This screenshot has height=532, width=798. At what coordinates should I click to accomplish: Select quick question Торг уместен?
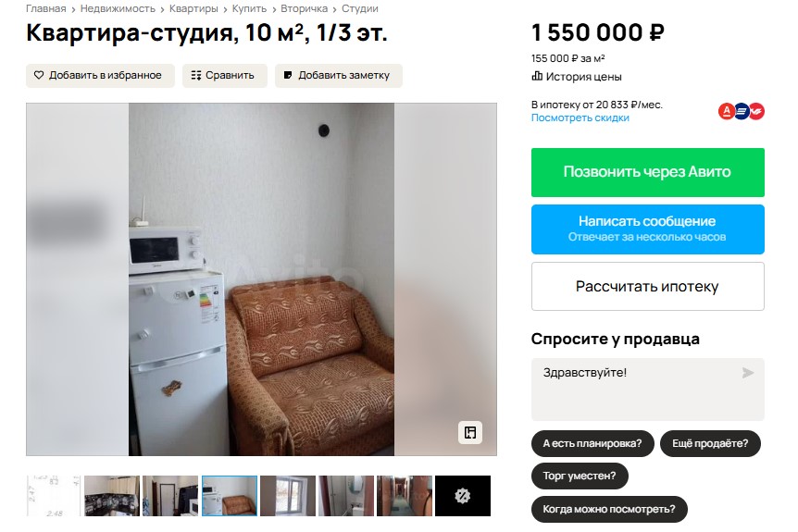580,476
